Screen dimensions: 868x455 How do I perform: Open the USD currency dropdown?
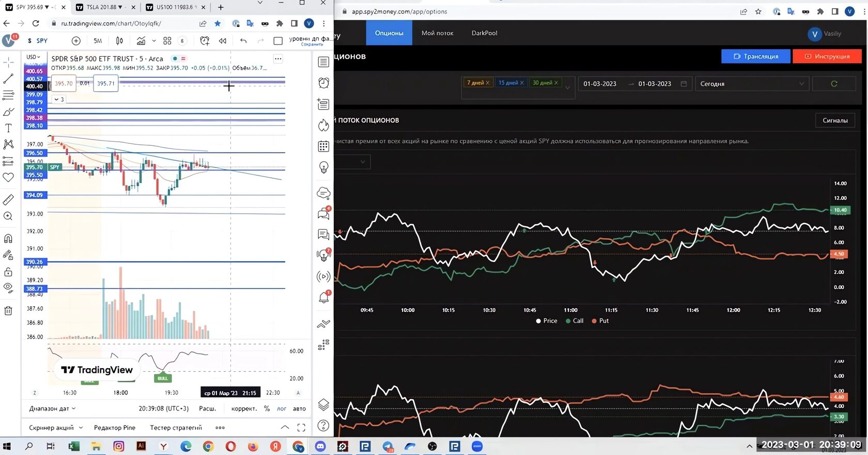pos(33,57)
